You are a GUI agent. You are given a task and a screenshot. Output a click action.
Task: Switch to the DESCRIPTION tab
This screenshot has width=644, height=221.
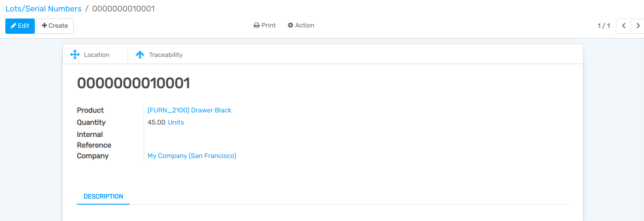pos(103,196)
